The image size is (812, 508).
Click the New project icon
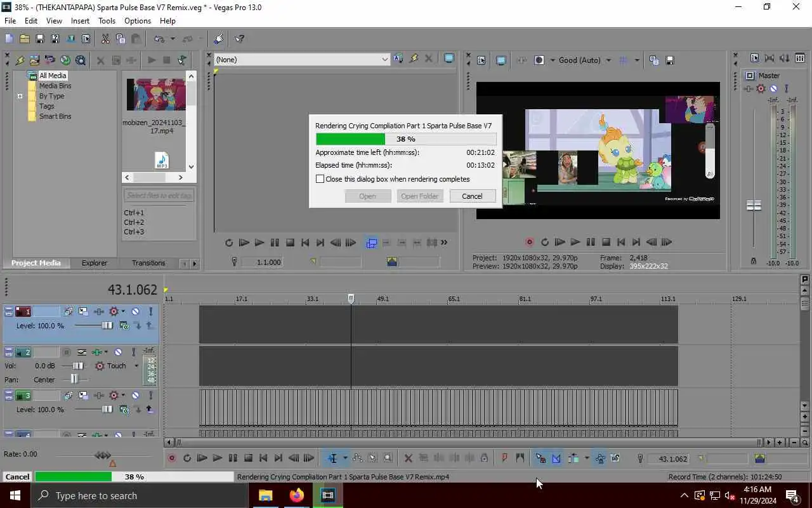pos(9,39)
